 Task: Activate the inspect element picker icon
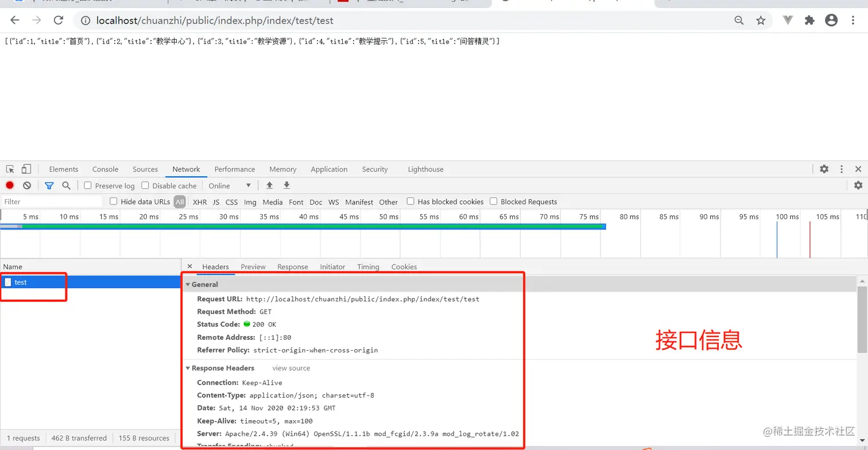click(10, 169)
